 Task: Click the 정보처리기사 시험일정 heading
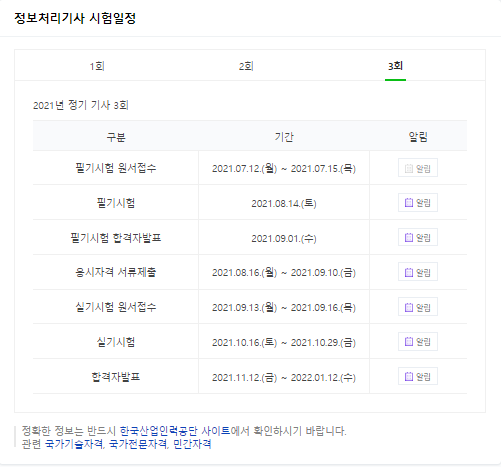click(x=75, y=18)
